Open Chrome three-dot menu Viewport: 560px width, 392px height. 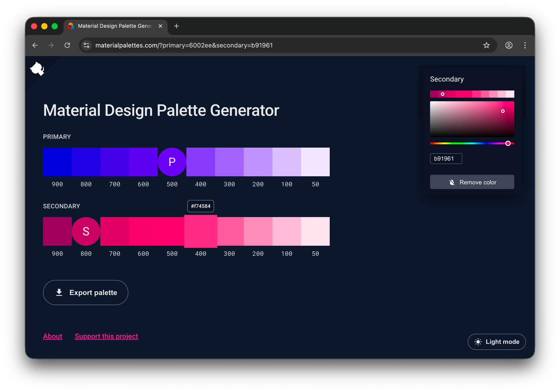pos(525,45)
